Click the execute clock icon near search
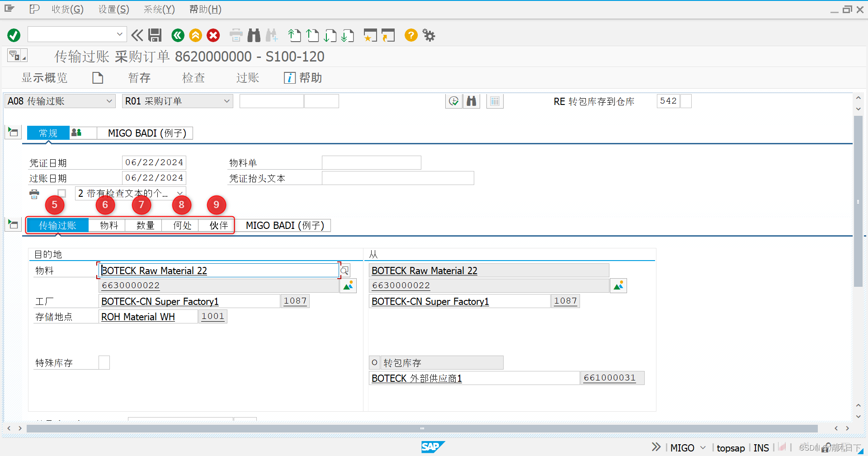This screenshot has height=456, width=868. pyautogui.click(x=453, y=101)
